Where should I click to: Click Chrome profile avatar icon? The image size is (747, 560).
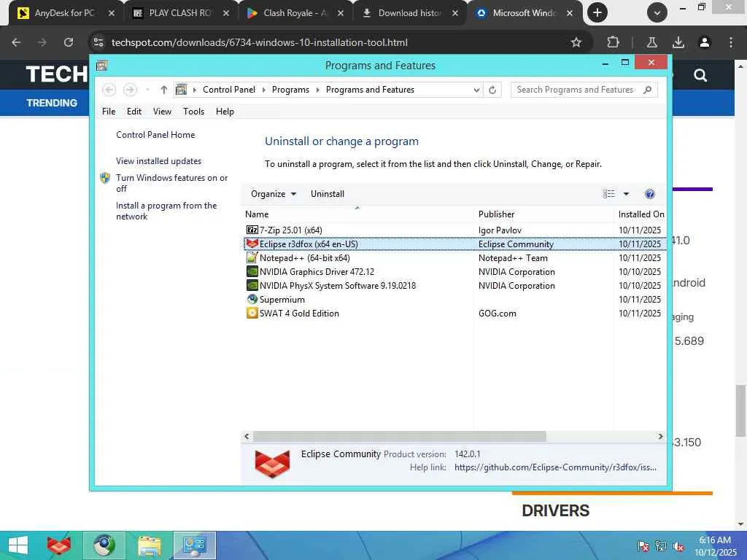point(705,42)
